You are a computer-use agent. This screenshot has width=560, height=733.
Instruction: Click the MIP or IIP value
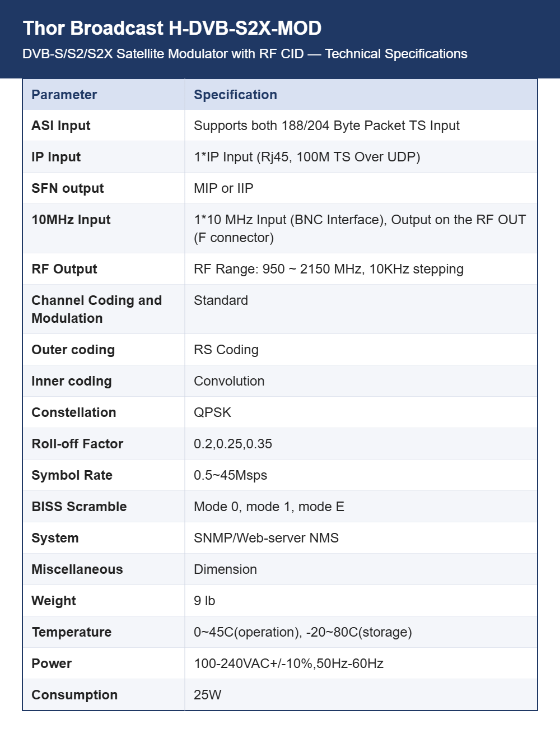[223, 188]
